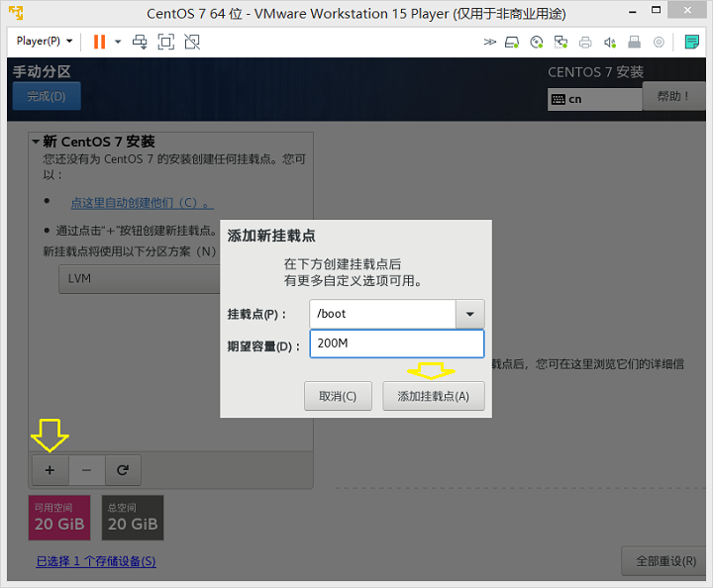Click the CD/DVD drive icon

(537, 43)
